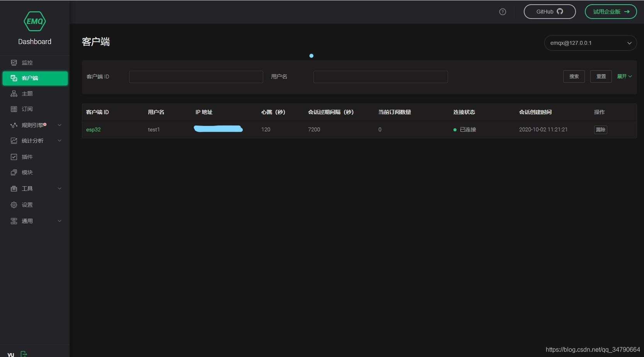Open the help question mark icon

[503, 12]
